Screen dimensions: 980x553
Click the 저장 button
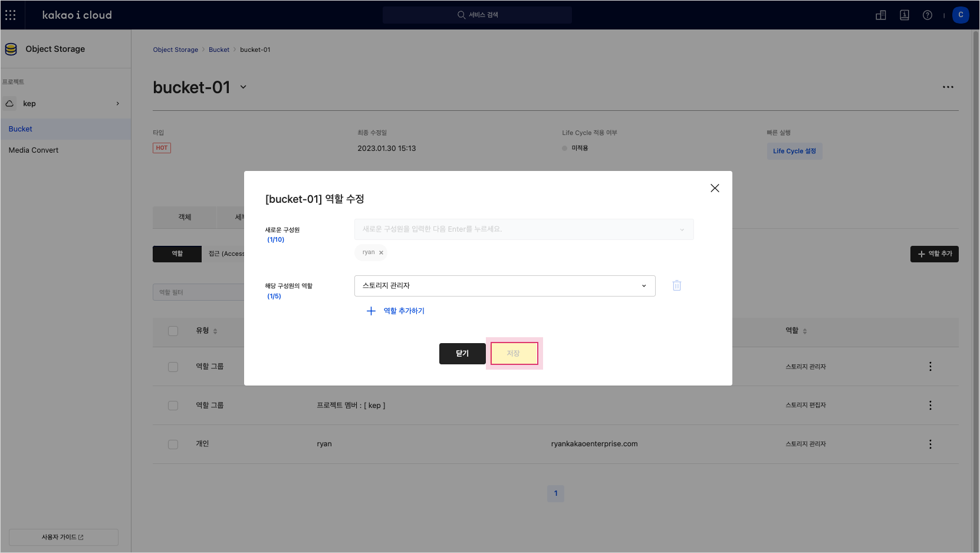(x=514, y=354)
